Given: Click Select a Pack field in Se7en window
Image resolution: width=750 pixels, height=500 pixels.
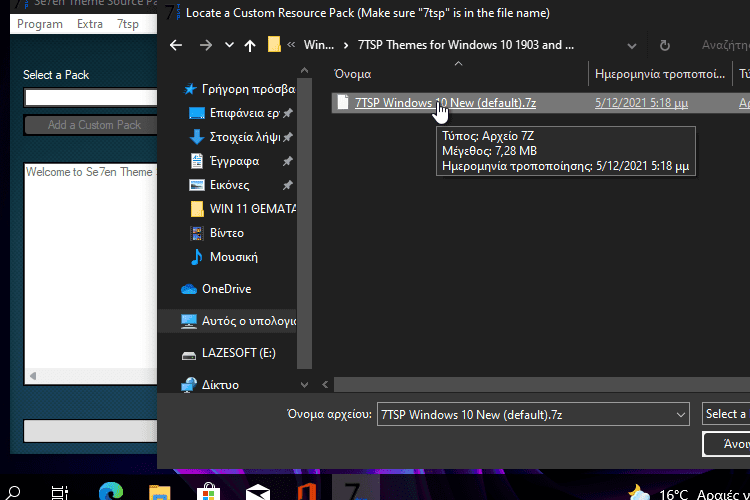Looking at the screenshot, I should [x=91, y=98].
